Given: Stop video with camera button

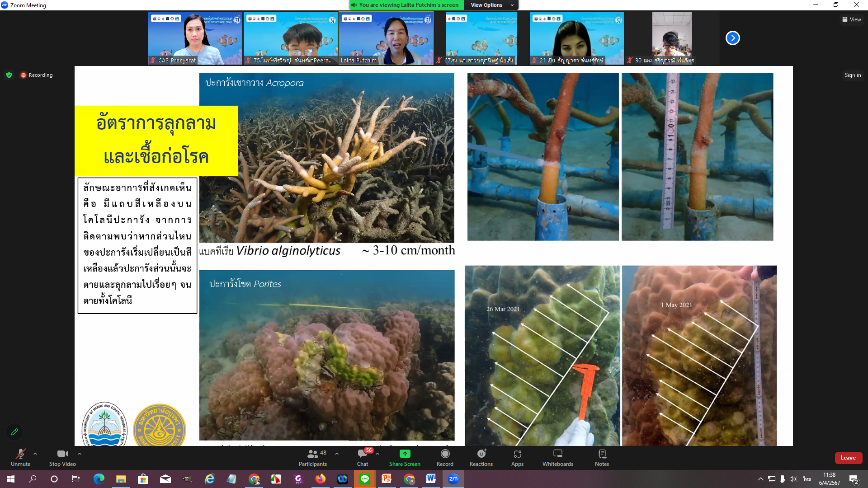Looking at the screenshot, I should (62, 457).
